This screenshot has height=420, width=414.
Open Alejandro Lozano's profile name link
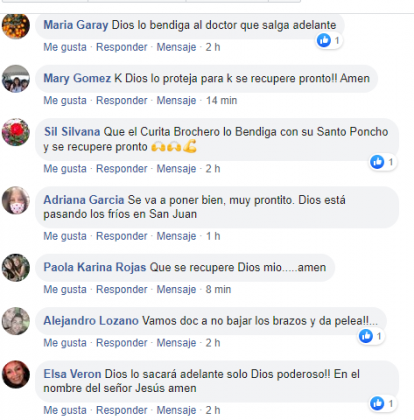(91, 321)
